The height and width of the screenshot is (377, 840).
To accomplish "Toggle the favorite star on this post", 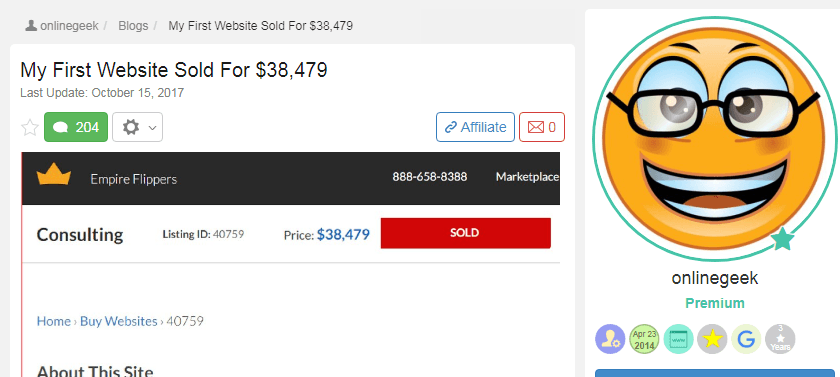I will tap(30, 127).
